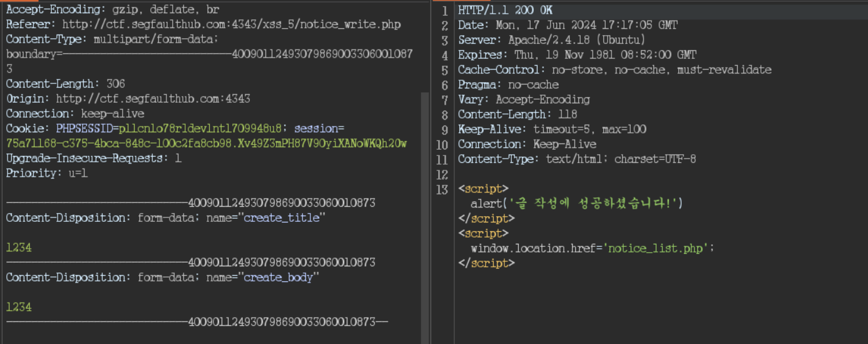Click the text/html Content-Type response header

click(577, 160)
